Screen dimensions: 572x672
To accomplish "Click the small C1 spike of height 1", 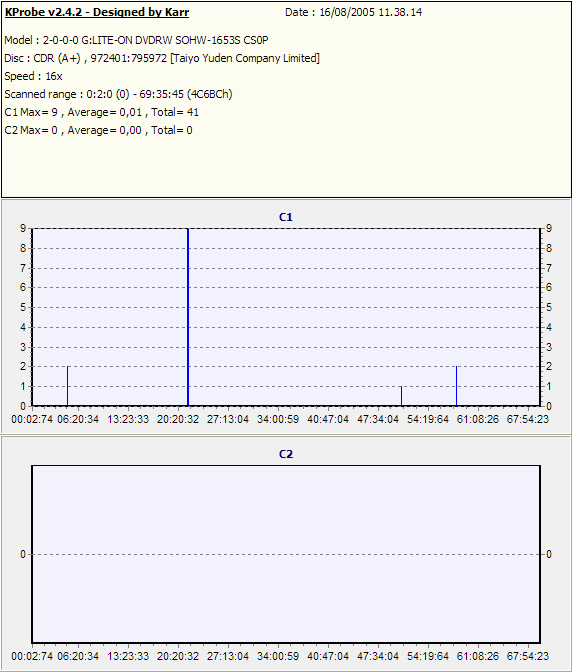I will pyautogui.click(x=401, y=396).
